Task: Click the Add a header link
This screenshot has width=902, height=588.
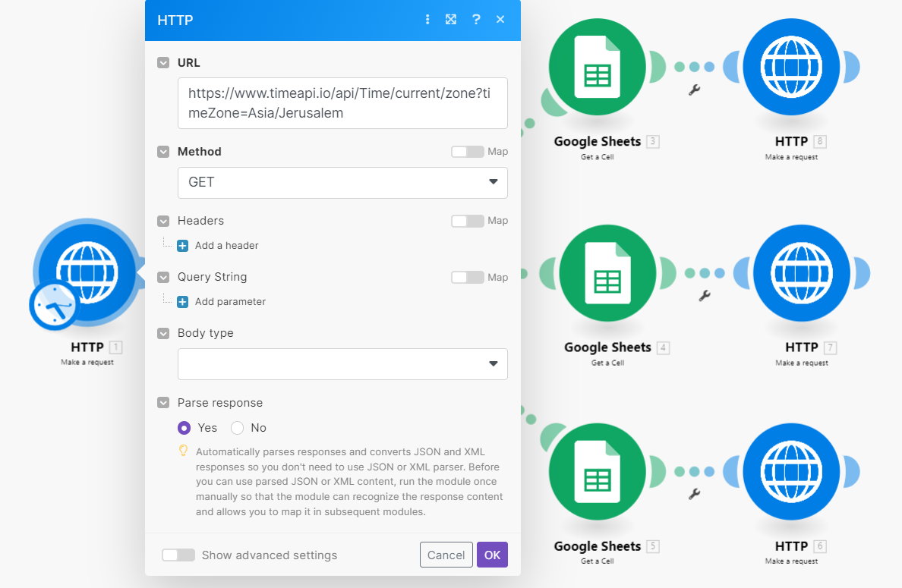Action: tap(227, 245)
